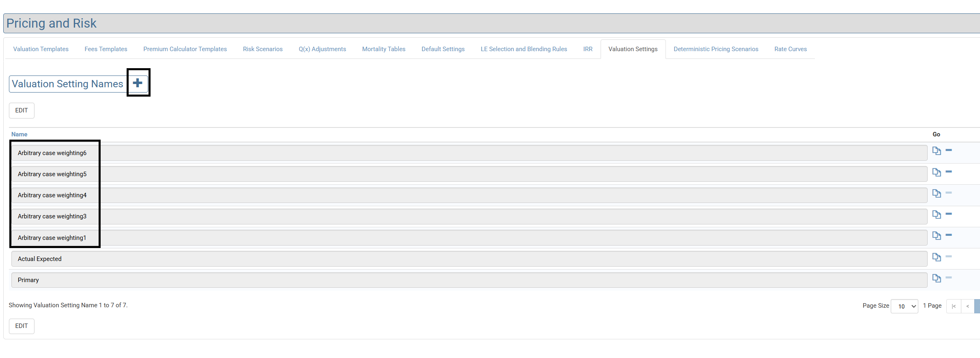Screen dimensions: 980x358
Task: Go to first page of results
Action: pos(953,306)
